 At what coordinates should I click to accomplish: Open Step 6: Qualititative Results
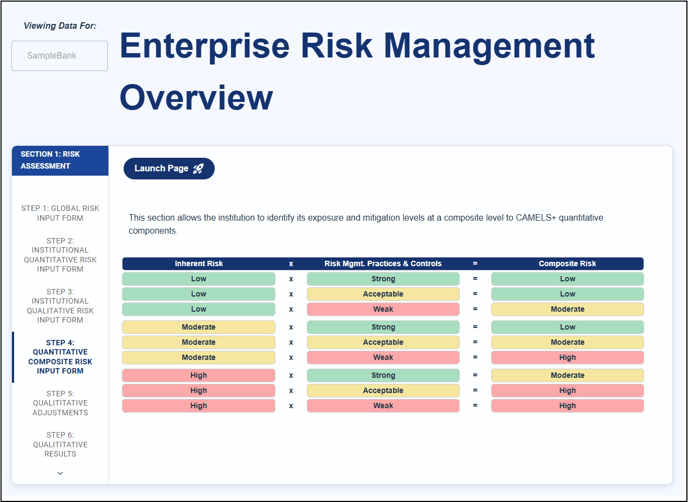coord(60,444)
